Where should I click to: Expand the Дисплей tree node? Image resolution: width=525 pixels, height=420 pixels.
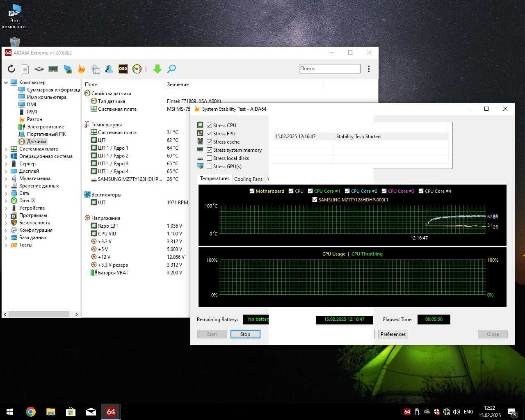6,171
